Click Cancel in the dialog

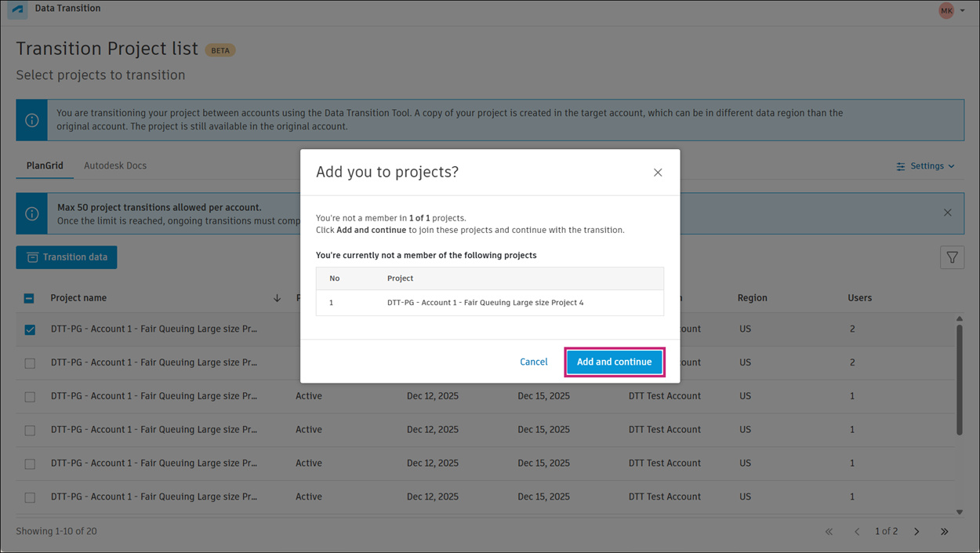(533, 362)
